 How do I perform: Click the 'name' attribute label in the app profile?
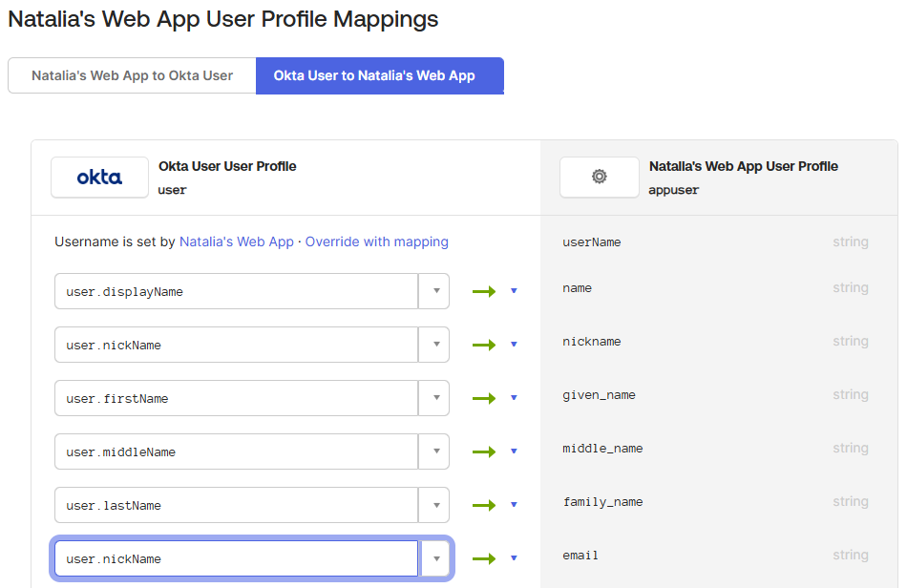[x=578, y=288]
